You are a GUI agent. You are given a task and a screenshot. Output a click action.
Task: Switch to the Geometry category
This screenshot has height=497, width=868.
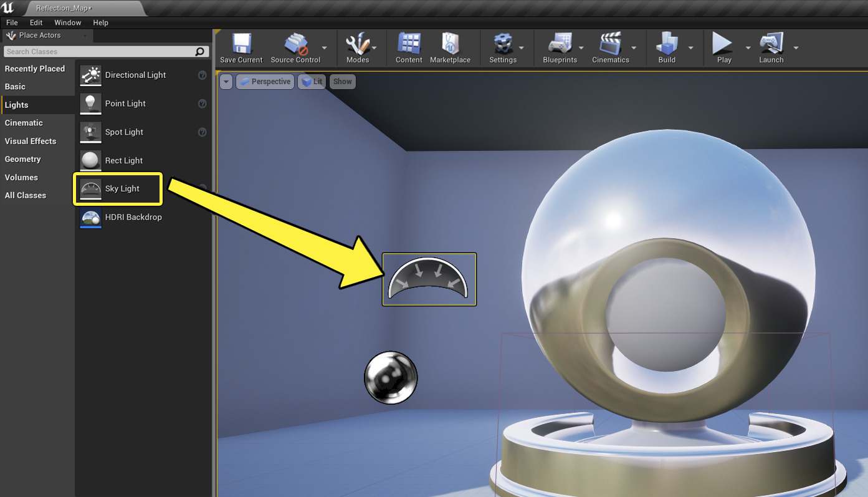click(x=24, y=159)
